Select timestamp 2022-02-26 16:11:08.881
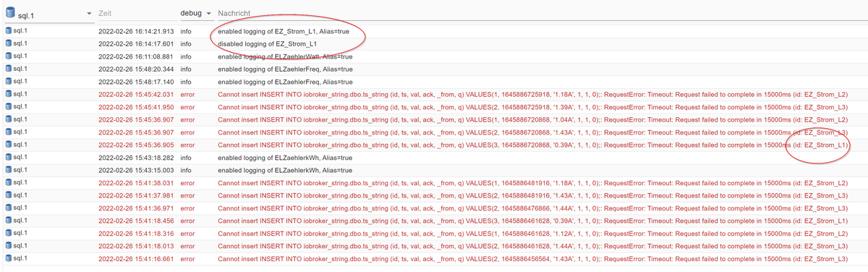The image size is (868, 272). pos(136,56)
